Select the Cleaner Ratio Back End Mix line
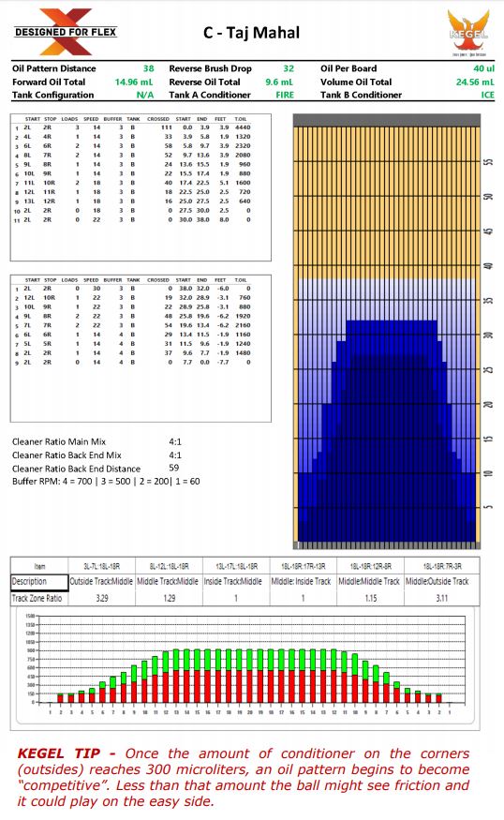This screenshot has width=504, height=820. [96, 455]
